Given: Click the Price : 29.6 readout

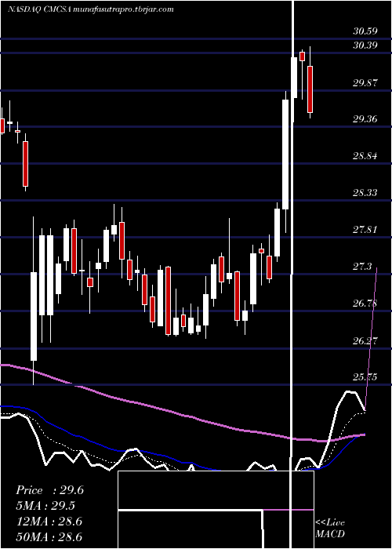Looking at the screenshot, I should pyautogui.click(x=49, y=490).
